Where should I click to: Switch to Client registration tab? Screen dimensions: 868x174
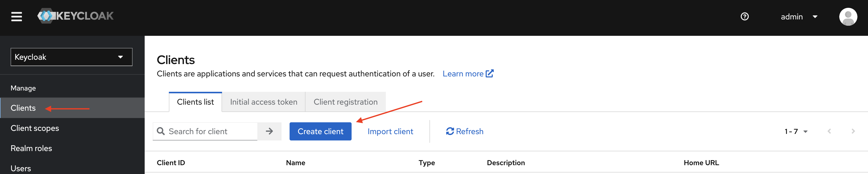pos(345,102)
